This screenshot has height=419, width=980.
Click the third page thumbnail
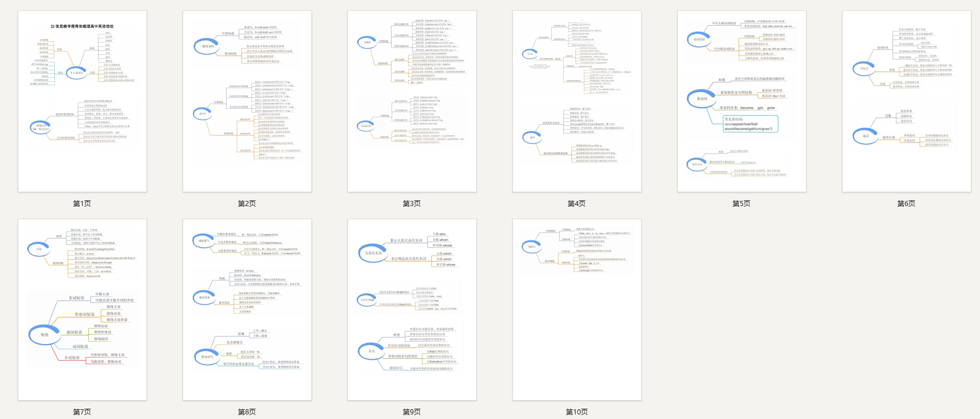[x=412, y=101]
